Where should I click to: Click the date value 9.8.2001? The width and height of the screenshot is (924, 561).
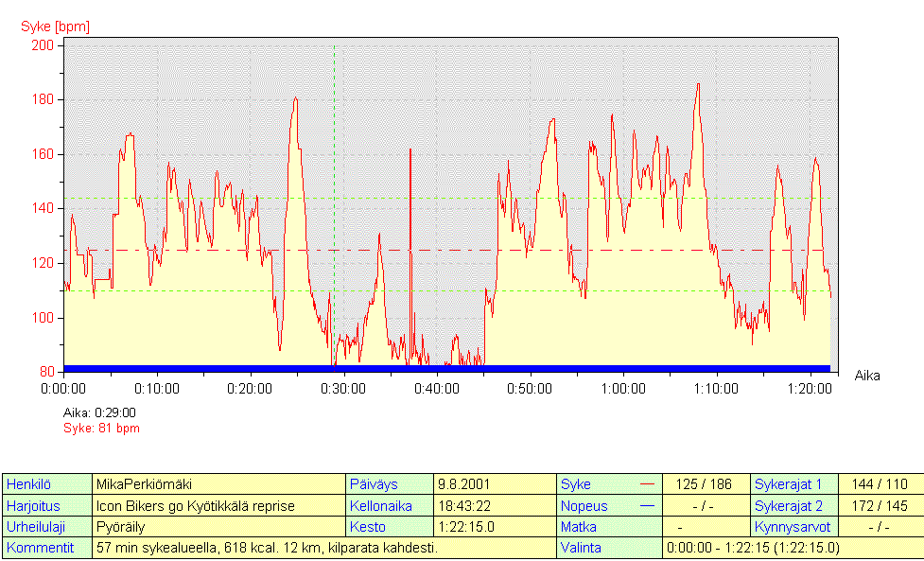tap(464, 484)
